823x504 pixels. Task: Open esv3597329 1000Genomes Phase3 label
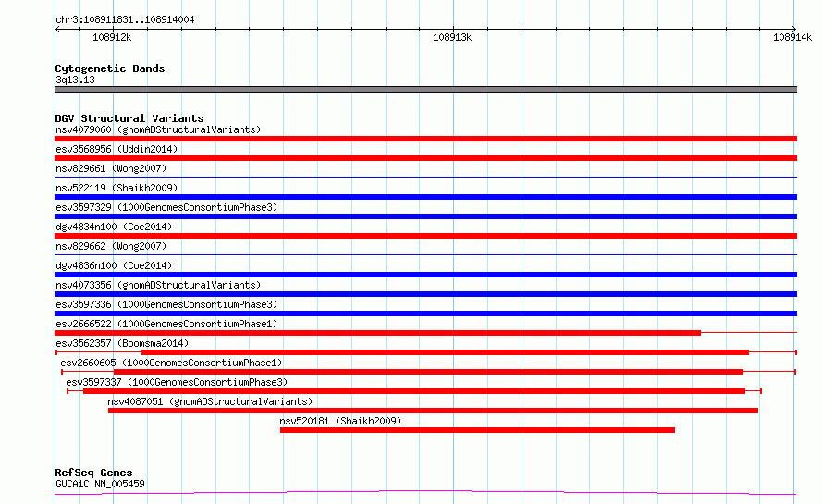(166, 207)
